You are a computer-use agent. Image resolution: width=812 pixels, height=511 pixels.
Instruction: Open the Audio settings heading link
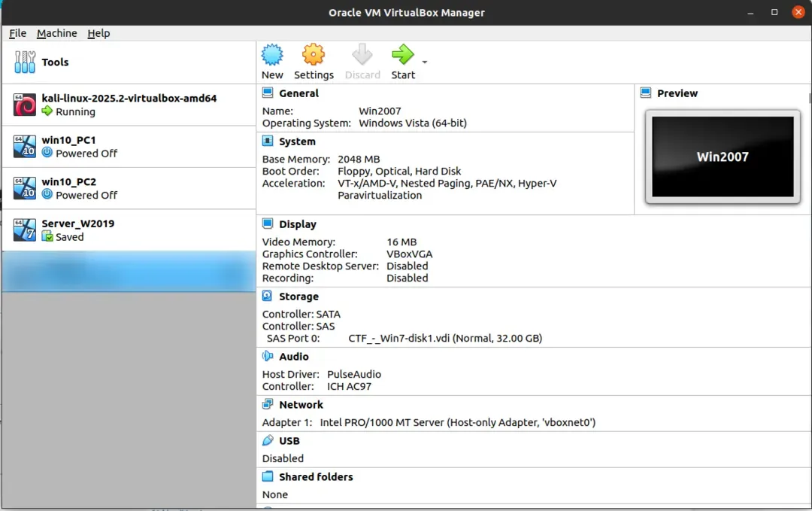coord(294,357)
